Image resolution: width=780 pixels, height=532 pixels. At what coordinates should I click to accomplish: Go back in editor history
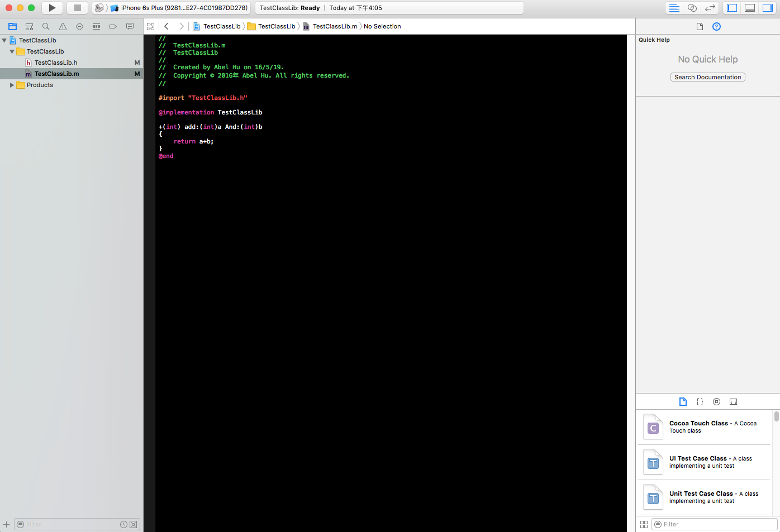pyautogui.click(x=167, y=26)
